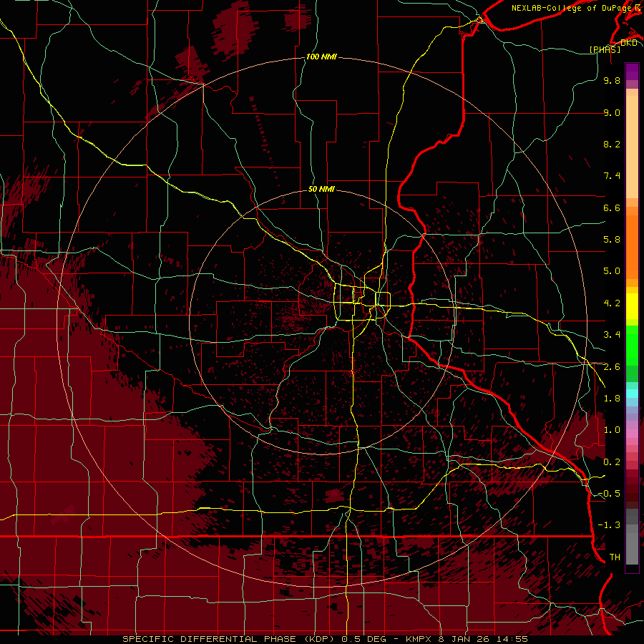This screenshot has width=644, height=644.
Task: Click the 100 NMI range ring label
Action: tap(321, 57)
